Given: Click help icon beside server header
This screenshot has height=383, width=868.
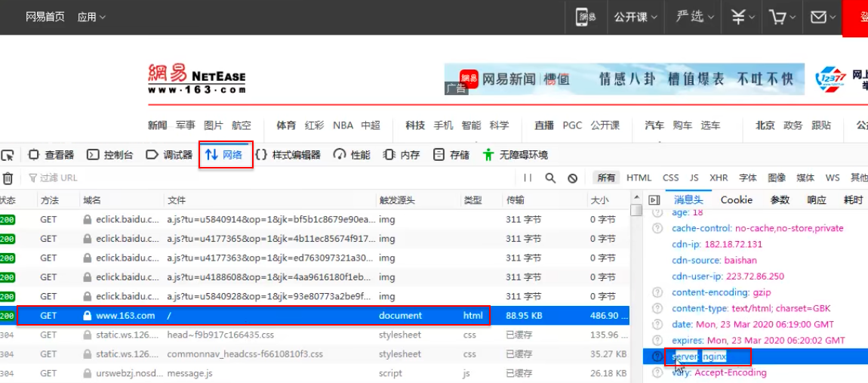Looking at the screenshot, I should click(x=657, y=357).
